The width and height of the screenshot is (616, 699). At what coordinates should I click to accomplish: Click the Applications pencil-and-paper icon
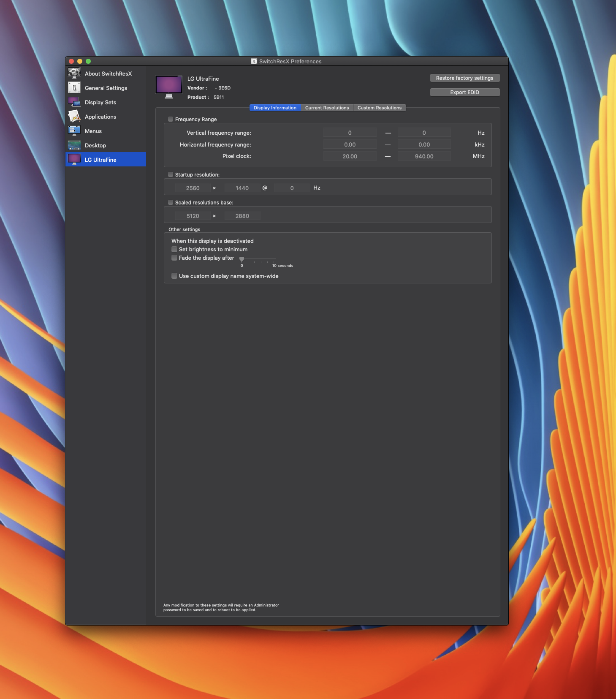(x=74, y=117)
